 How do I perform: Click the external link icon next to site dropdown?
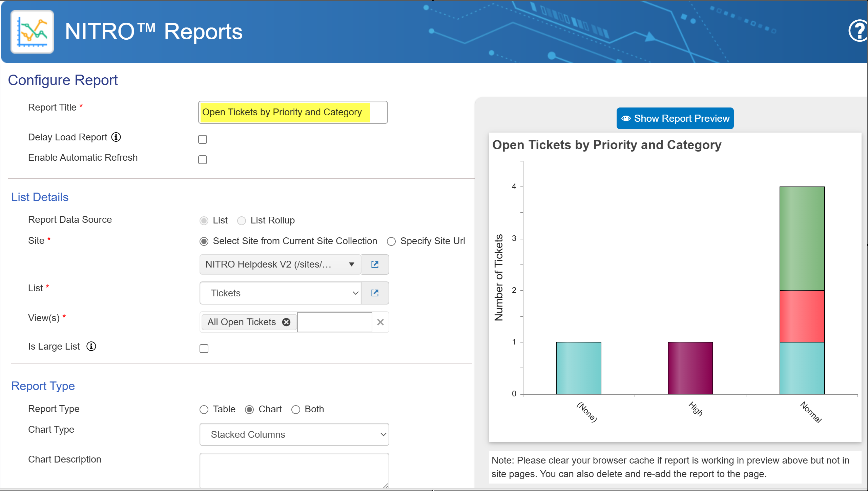(374, 264)
